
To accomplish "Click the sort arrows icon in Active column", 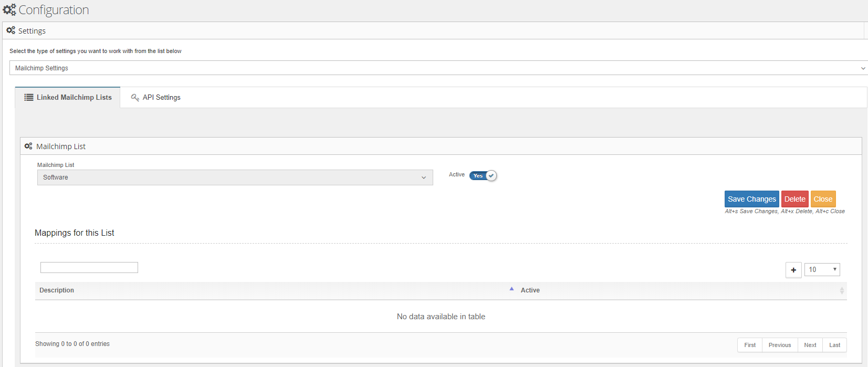I will 841,290.
